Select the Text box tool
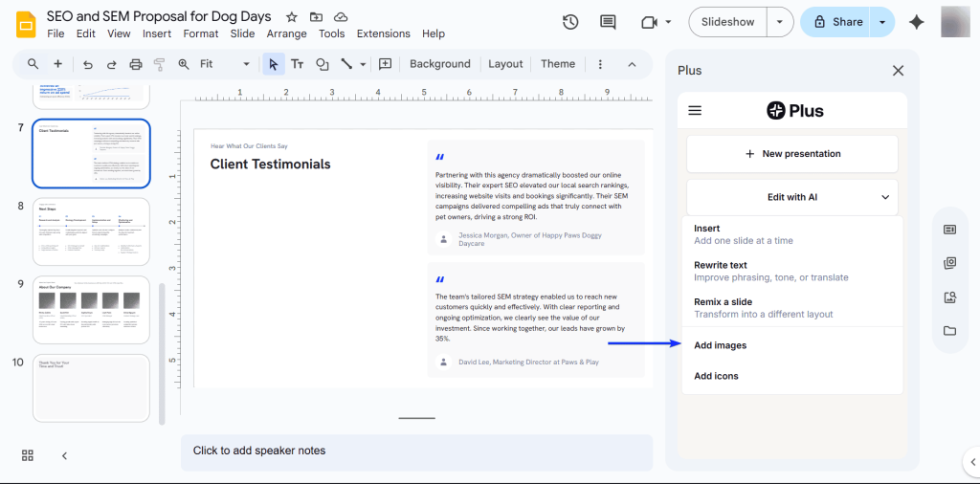Viewport: 980px width, 484px height. click(298, 64)
